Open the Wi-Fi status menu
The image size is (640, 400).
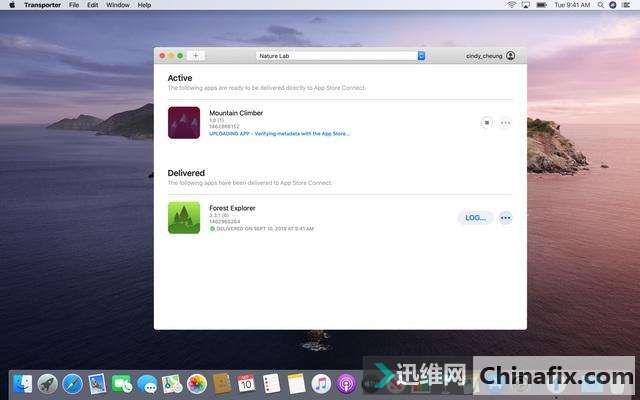(511, 5)
